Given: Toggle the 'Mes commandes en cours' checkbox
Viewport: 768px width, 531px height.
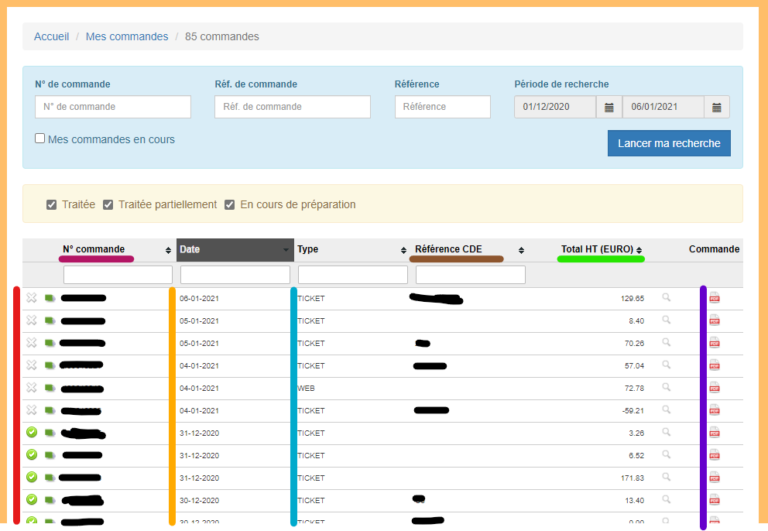Looking at the screenshot, I should [40, 139].
